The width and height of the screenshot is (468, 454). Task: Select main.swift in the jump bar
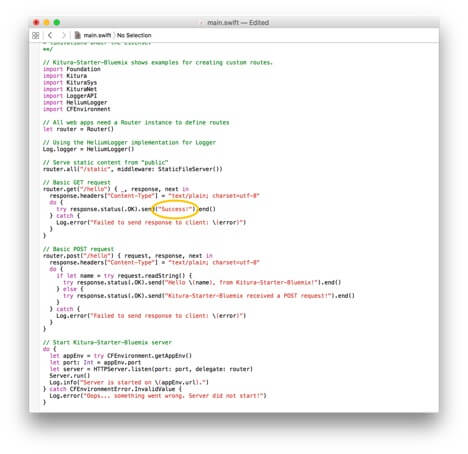(x=97, y=35)
